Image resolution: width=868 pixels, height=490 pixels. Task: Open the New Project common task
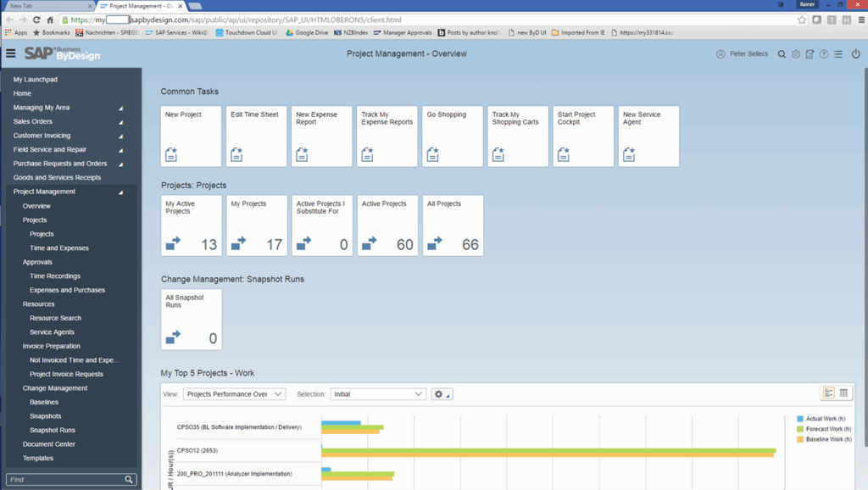click(191, 136)
